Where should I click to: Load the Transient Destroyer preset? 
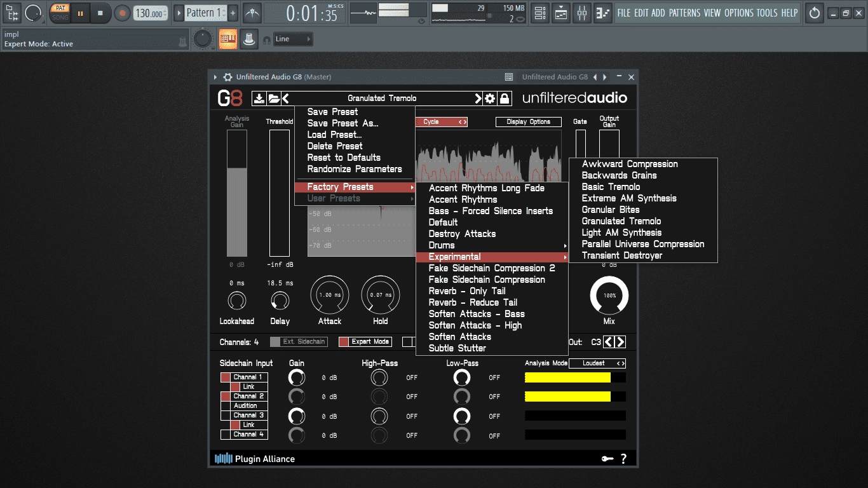click(x=622, y=255)
